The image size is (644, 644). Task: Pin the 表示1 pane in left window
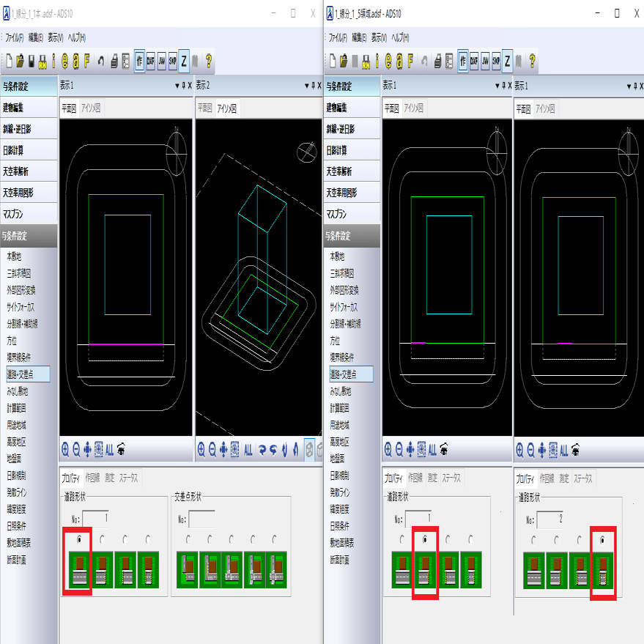click(x=184, y=86)
